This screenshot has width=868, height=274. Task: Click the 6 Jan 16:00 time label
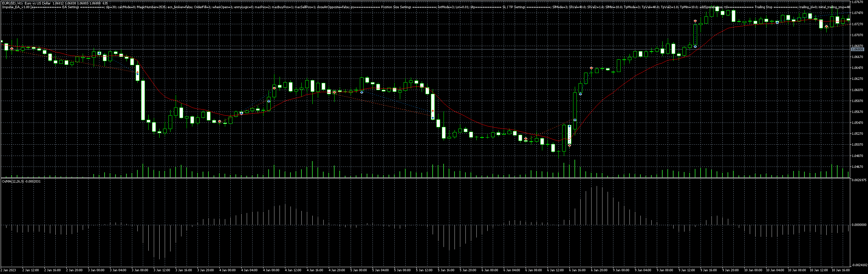click(x=577, y=270)
